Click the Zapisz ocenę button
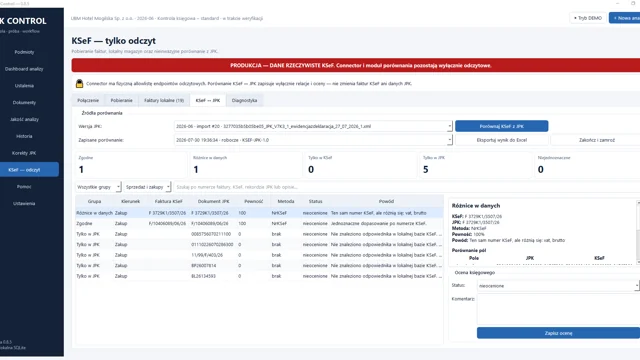This screenshot has width=640, height=360. coord(558,333)
